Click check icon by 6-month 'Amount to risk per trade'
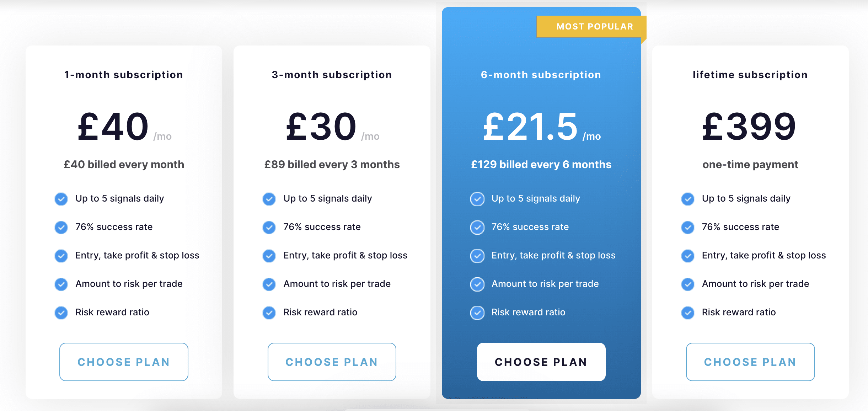This screenshot has width=868, height=411. [477, 284]
